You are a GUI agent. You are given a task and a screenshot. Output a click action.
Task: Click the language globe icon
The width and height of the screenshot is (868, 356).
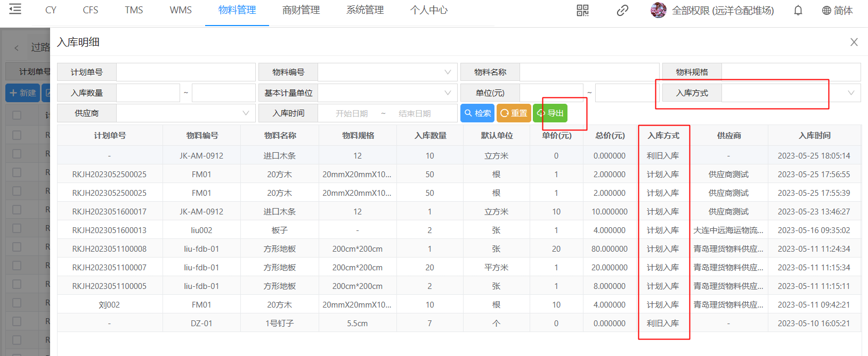pyautogui.click(x=826, y=11)
